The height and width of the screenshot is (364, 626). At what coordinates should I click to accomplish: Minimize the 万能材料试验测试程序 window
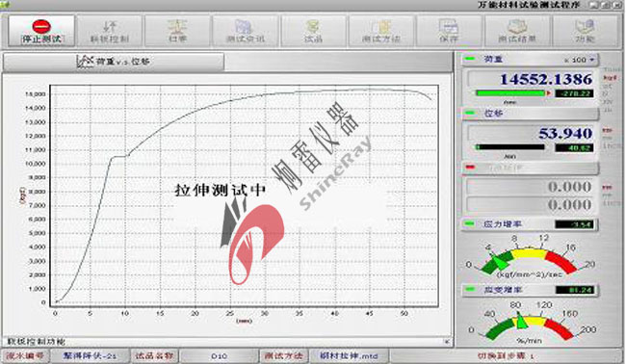[594, 5]
